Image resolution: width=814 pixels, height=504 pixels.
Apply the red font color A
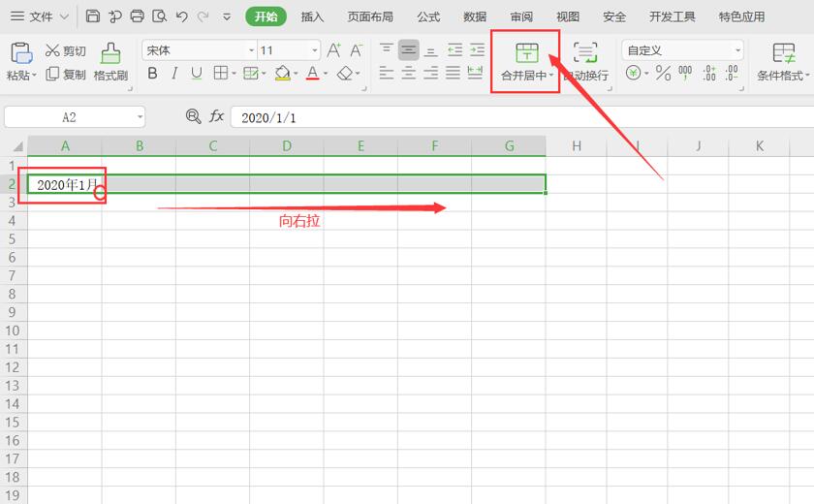pos(312,74)
